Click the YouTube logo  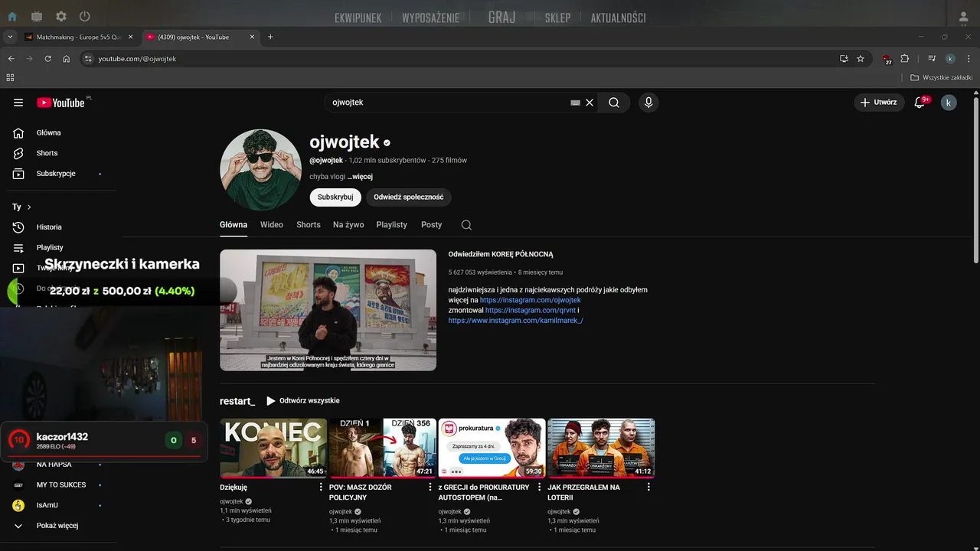pyautogui.click(x=60, y=103)
